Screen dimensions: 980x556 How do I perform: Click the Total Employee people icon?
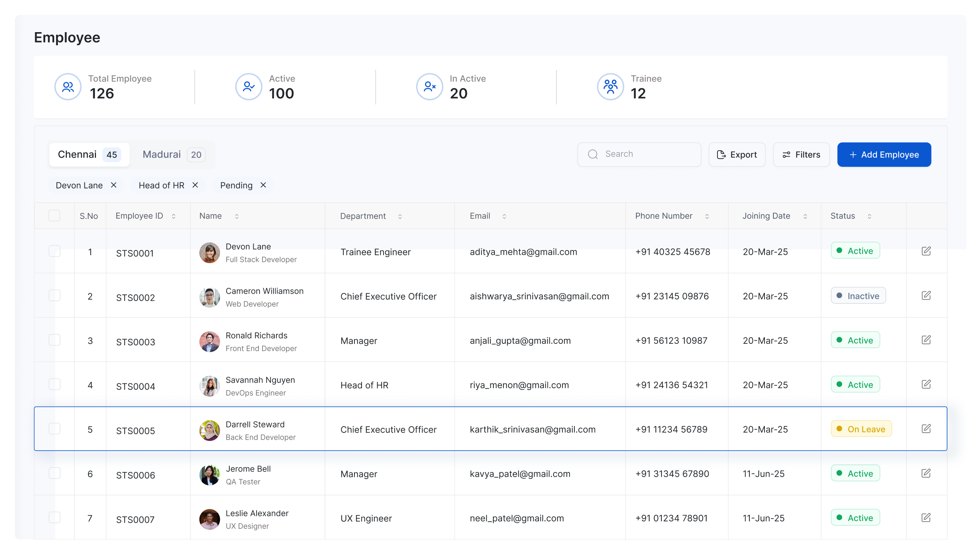pyautogui.click(x=68, y=87)
